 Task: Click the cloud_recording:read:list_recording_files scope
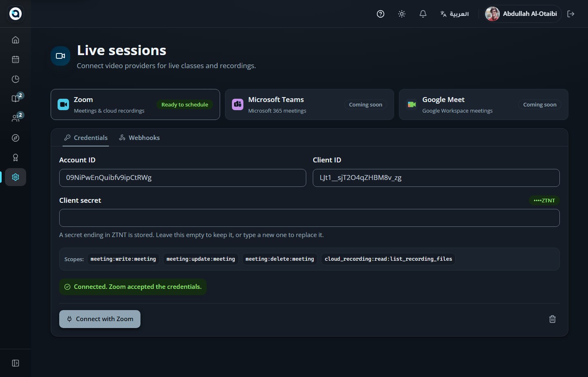tap(388, 259)
